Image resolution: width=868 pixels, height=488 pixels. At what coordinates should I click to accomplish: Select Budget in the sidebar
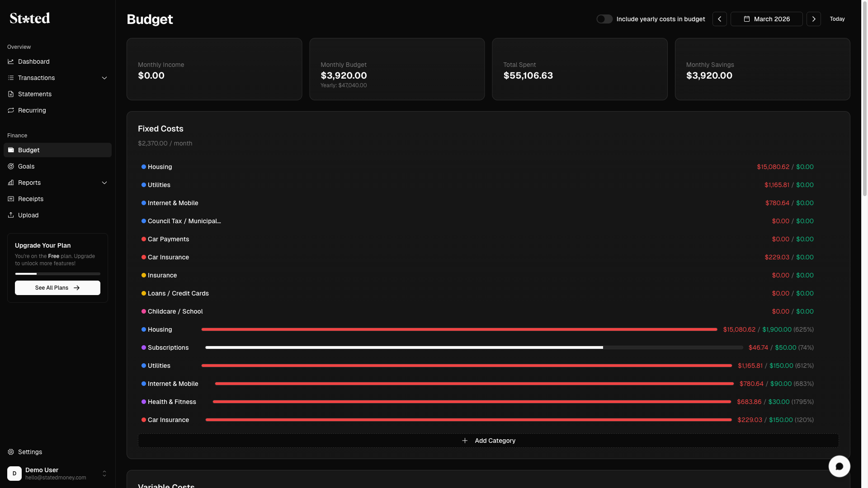[57, 150]
